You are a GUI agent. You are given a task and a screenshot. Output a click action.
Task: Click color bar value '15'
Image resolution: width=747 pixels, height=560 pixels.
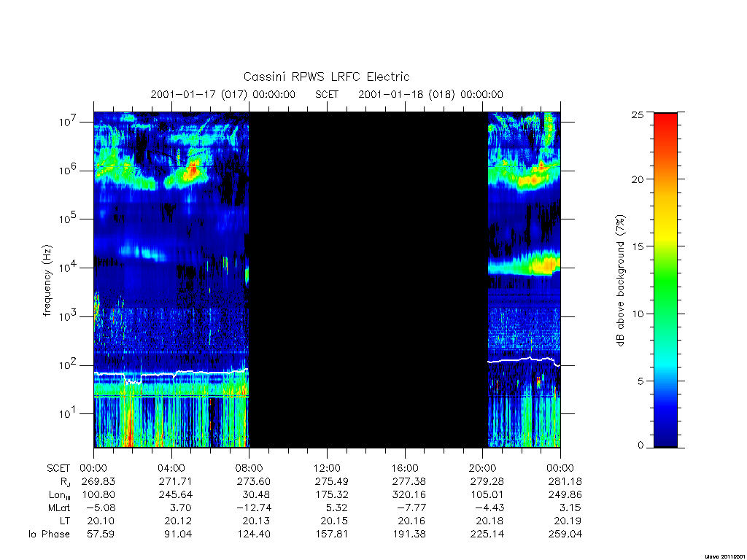pyautogui.click(x=638, y=246)
